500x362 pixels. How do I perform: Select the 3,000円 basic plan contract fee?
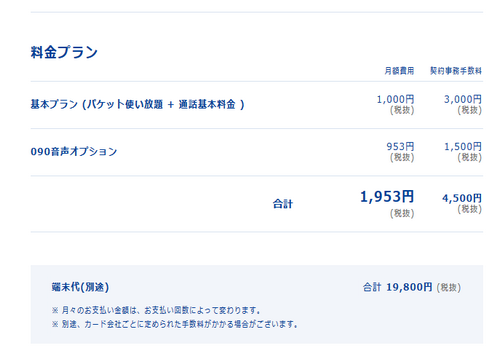tap(463, 99)
